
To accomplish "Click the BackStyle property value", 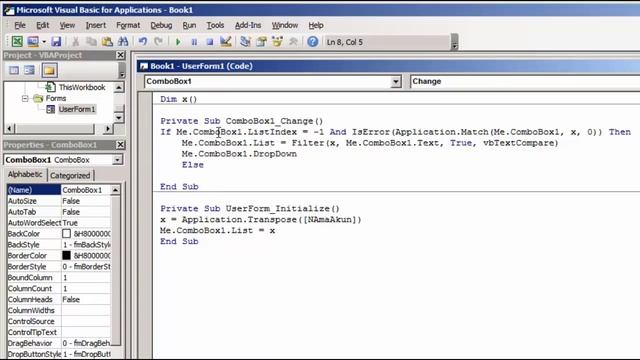I will coord(86,244).
